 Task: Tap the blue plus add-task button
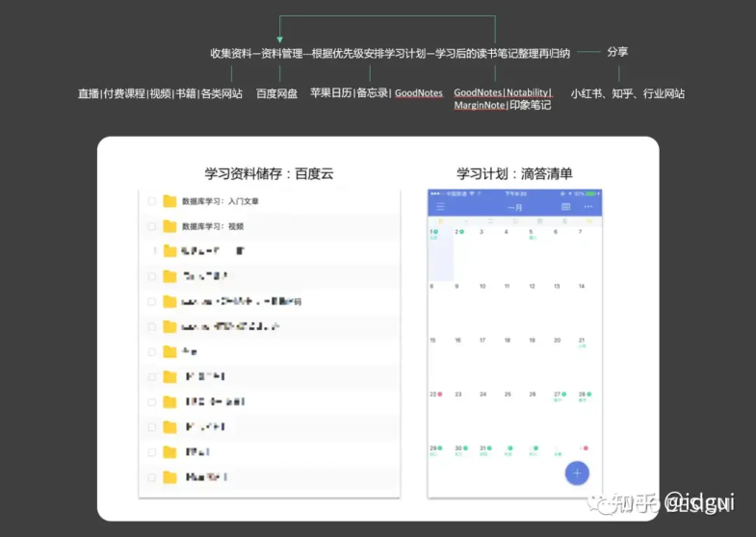(x=576, y=473)
